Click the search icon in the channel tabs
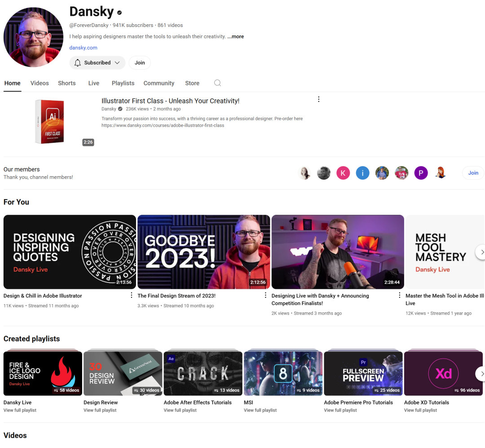The height and width of the screenshot is (448, 485). (x=217, y=83)
